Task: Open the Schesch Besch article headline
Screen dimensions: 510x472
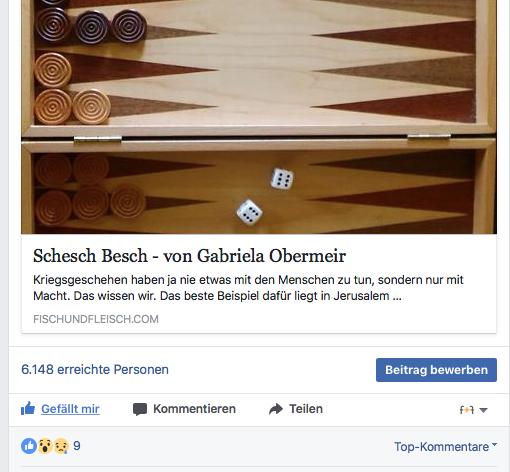Action: 189,256
